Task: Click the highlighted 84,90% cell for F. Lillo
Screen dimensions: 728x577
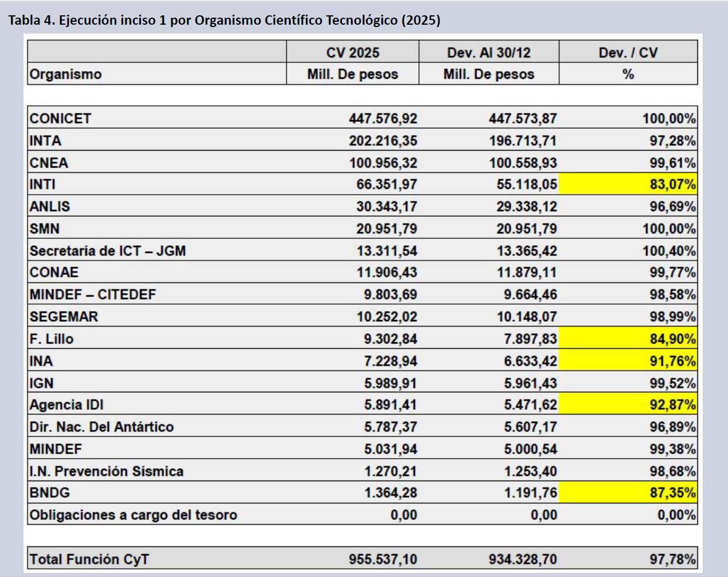Action: [628, 339]
